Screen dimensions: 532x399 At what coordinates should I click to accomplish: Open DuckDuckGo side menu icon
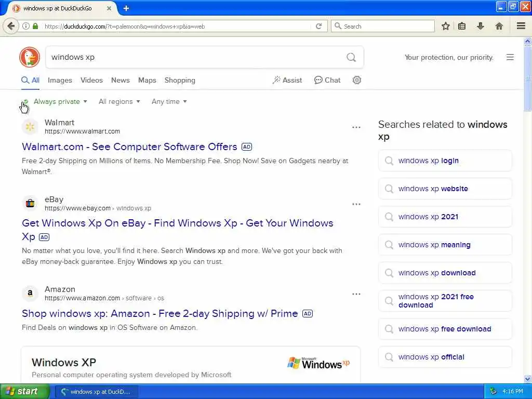(x=510, y=57)
